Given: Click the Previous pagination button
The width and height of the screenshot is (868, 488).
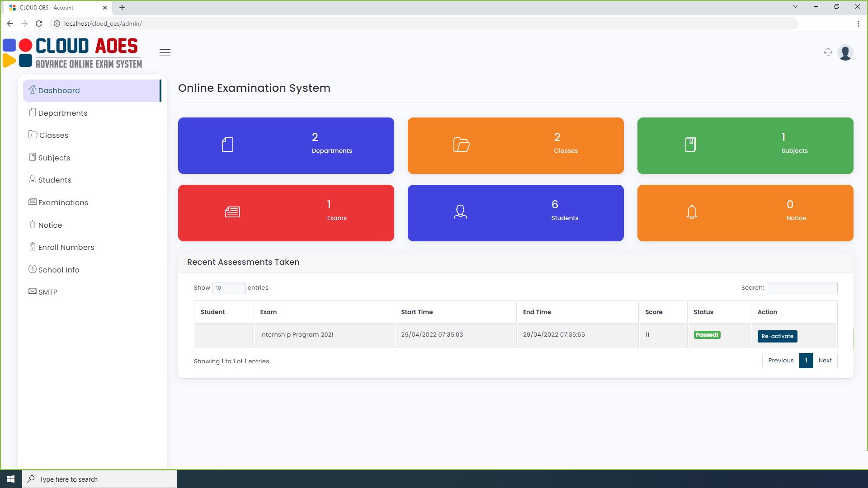Looking at the screenshot, I should [781, 360].
